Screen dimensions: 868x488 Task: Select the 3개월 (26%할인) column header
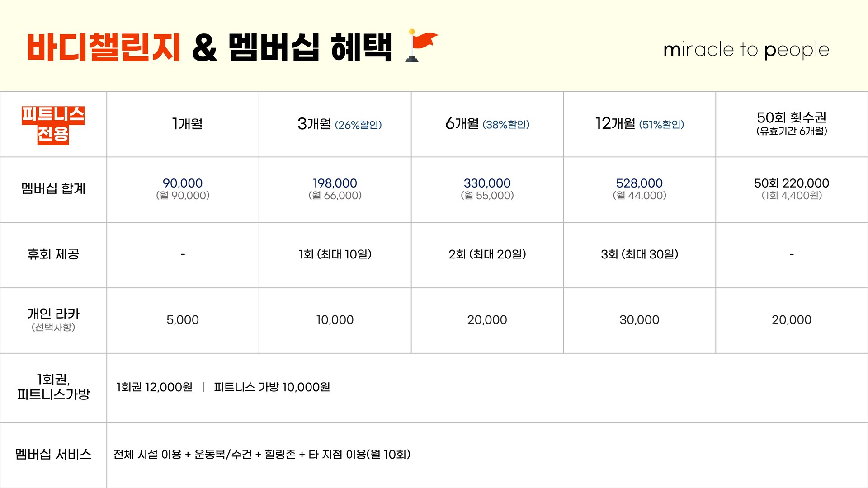[x=340, y=124]
